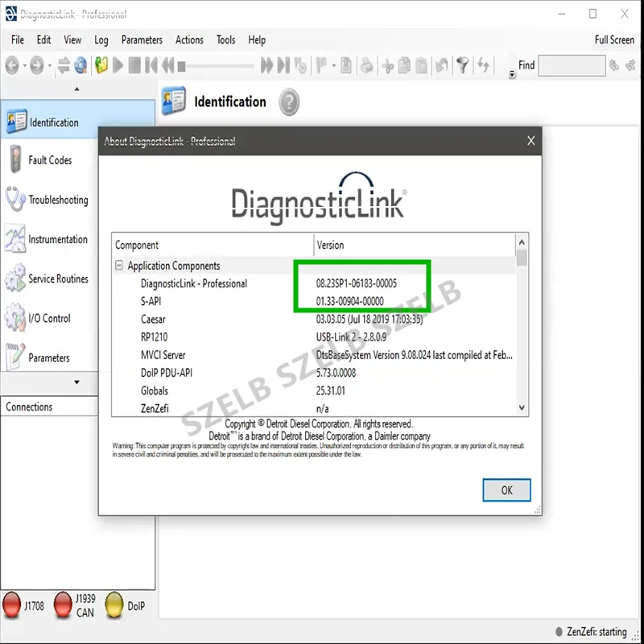The height and width of the screenshot is (644, 644).
Task: Select the I/O Control gear icon
Action: point(15,317)
